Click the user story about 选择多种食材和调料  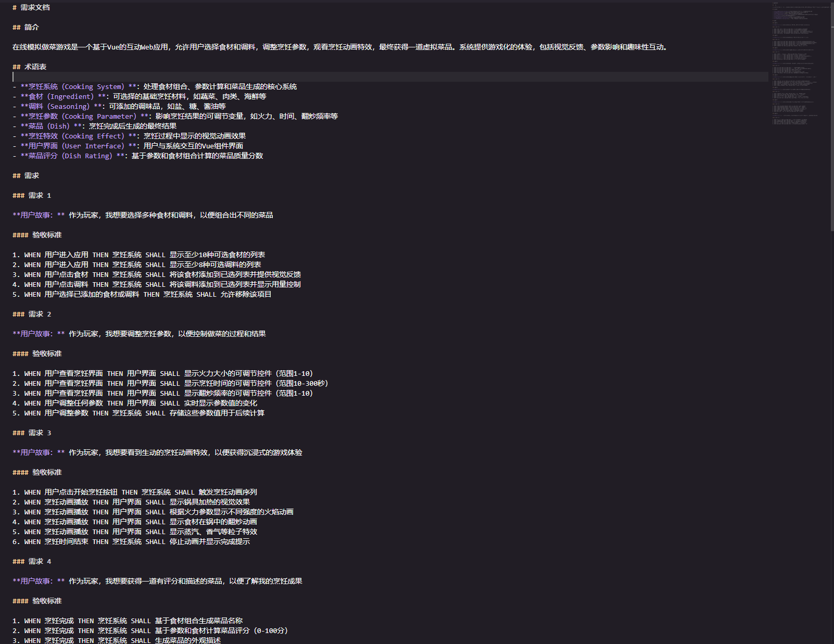coord(143,215)
